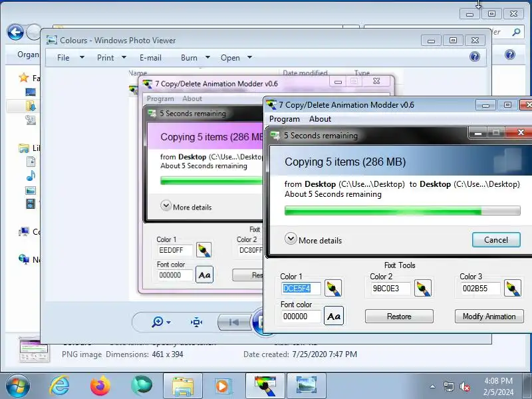This screenshot has width=532, height=399.
Task: Click the green copy progress bar
Action: click(402, 210)
